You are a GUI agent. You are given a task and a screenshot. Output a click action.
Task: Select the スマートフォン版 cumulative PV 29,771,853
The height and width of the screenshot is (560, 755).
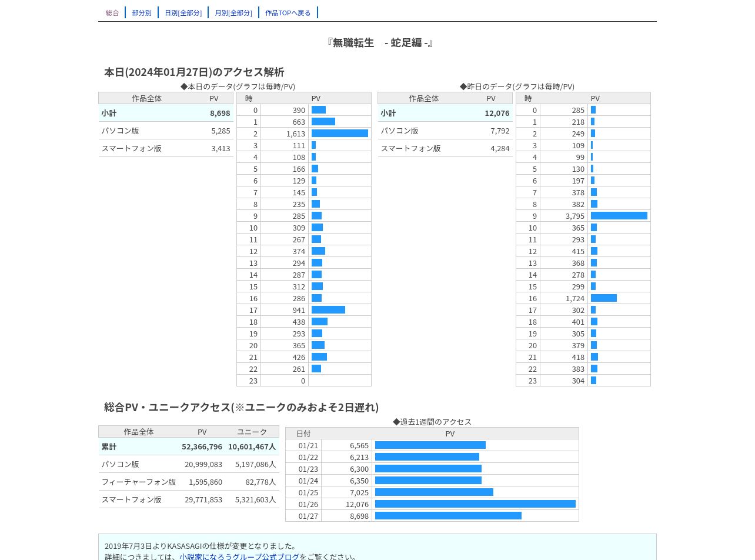pos(203,499)
